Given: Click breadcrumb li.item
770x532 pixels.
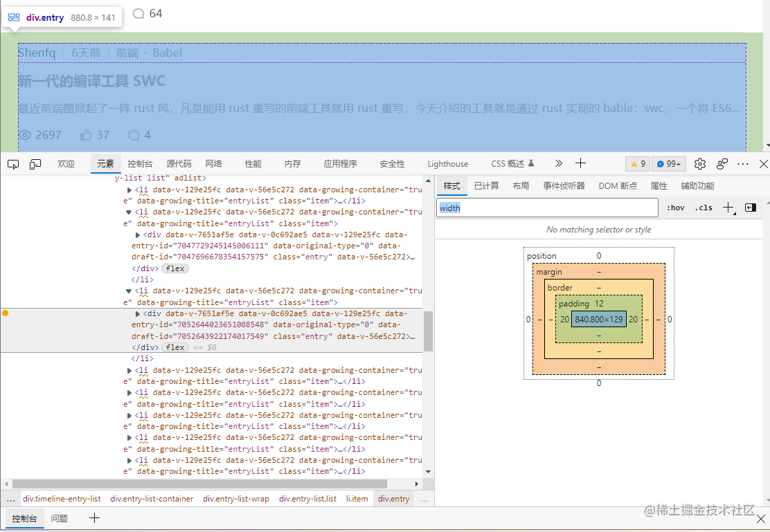Looking at the screenshot, I should 357,499.
